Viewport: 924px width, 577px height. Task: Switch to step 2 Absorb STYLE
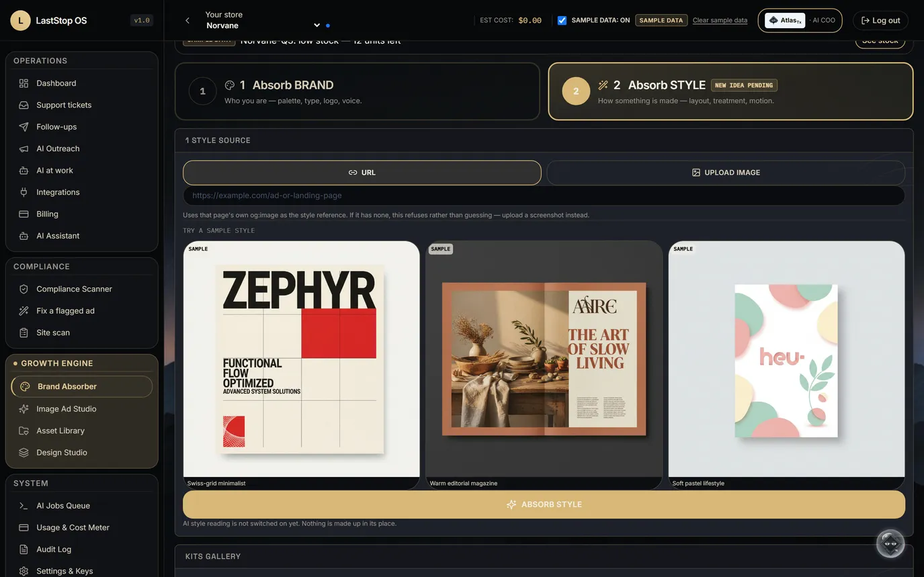[x=730, y=91]
